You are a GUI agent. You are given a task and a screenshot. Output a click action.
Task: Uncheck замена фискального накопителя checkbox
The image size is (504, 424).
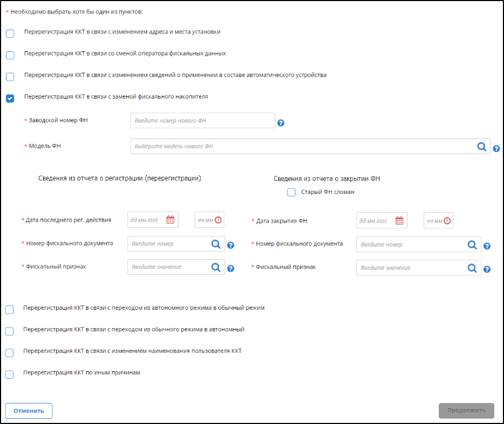(x=10, y=98)
